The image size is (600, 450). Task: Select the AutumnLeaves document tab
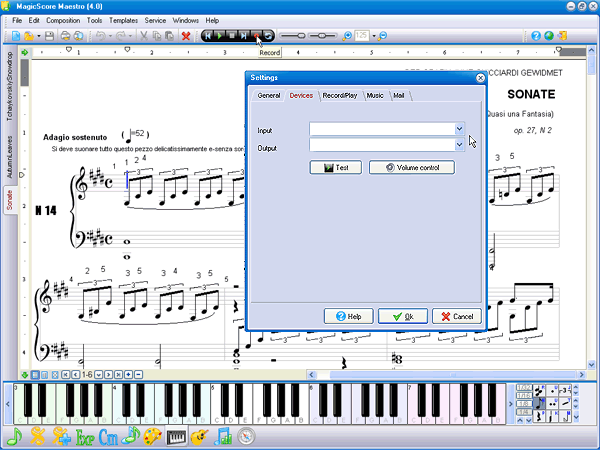click(x=10, y=157)
